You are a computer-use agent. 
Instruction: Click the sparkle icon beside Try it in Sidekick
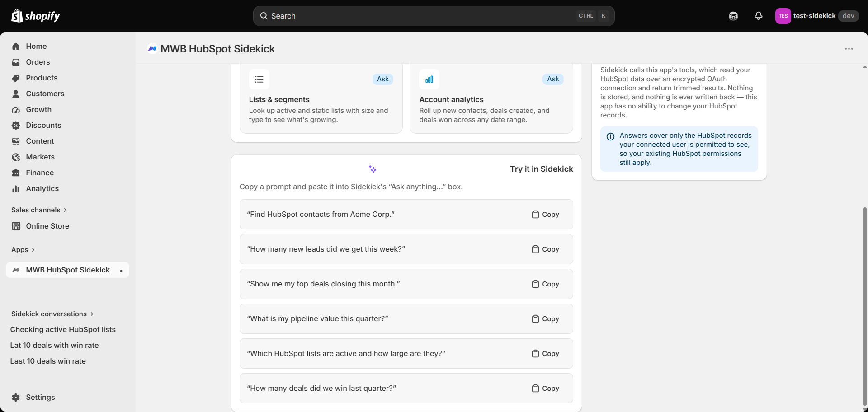373,169
